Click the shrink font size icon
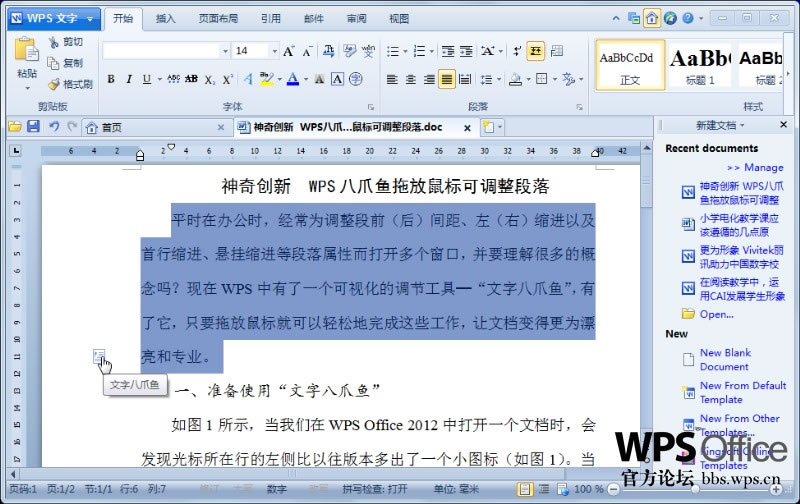 [x=307, y=51]
